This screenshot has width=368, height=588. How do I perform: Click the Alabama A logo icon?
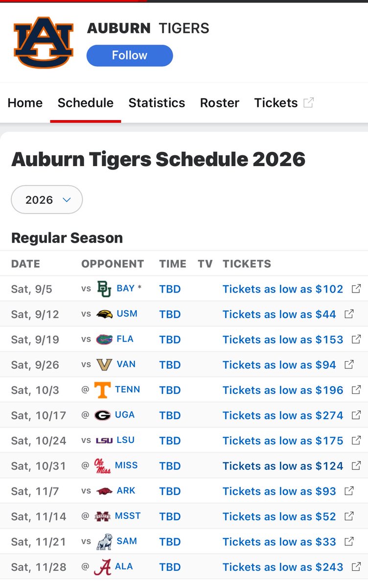click(103, 567)
